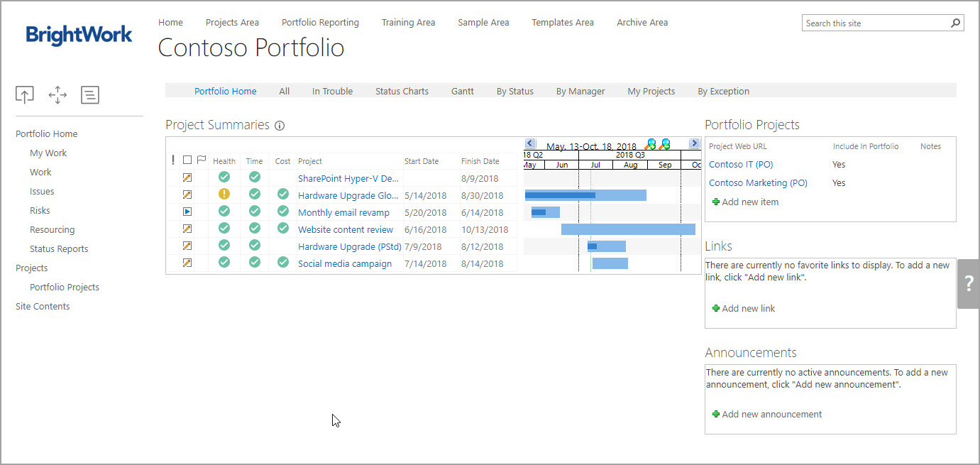980x465 pixels.
Task: Click the status icon for Social media campaign
Action: 187,263
